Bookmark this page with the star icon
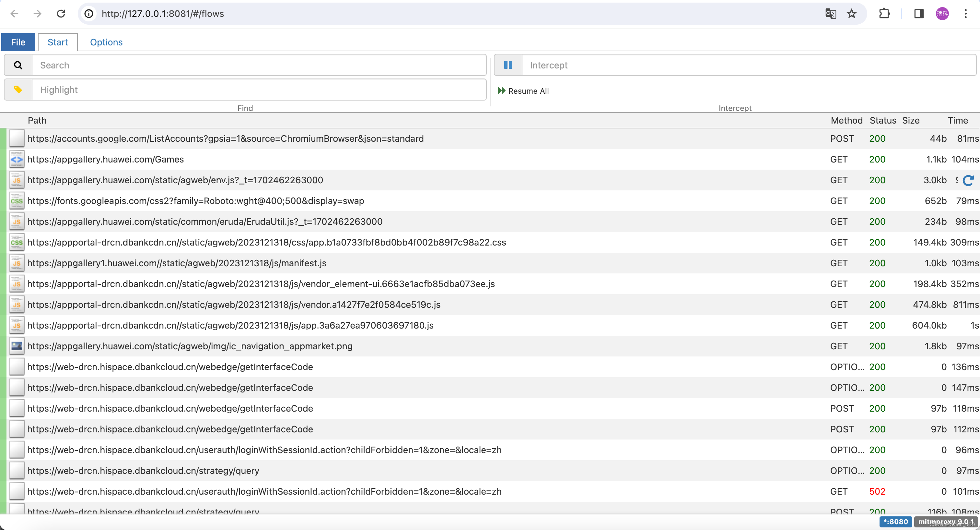 point(851,14)
